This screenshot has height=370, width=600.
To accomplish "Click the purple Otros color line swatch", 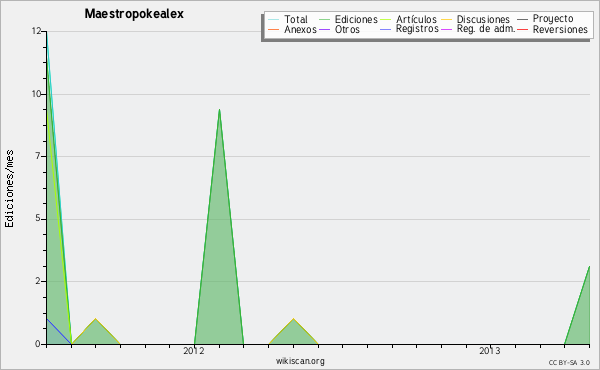I will [x=324, y=29].
